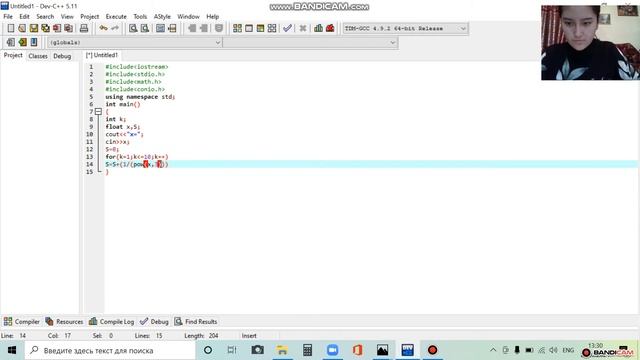Click the Close file toolbar icon
Image resolution: width=640 pixels, height=360 pixels.
coord(57,28)
